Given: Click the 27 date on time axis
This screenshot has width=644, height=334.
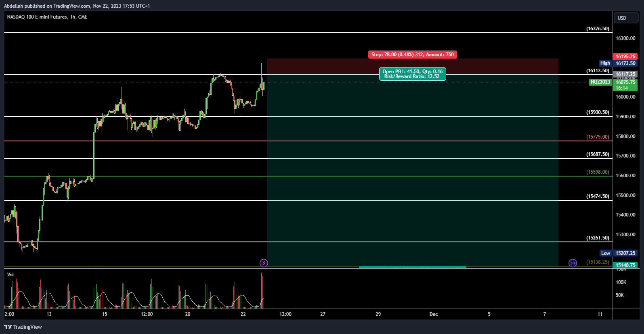Looking at the screenshot, I should (x=323, y=314).
